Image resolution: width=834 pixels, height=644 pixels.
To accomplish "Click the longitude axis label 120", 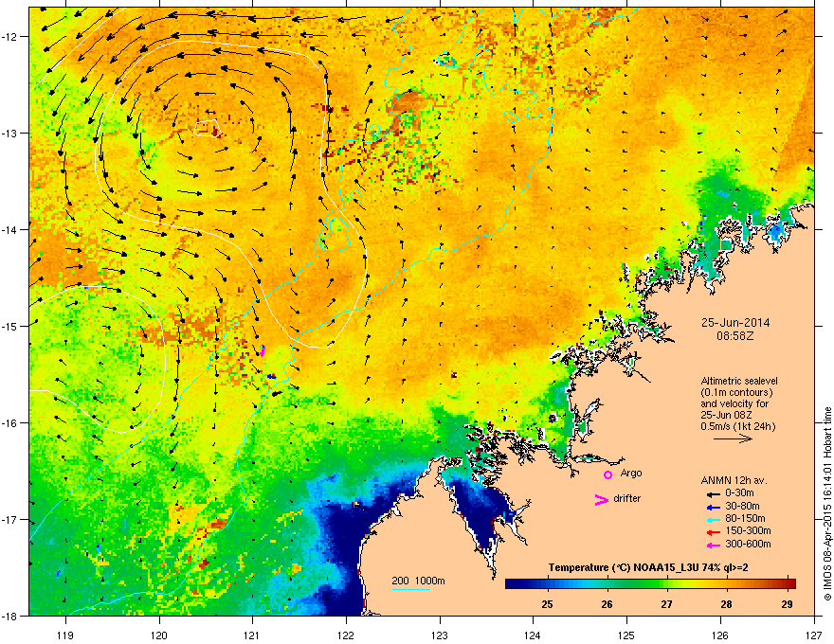I will coord(159,635).
